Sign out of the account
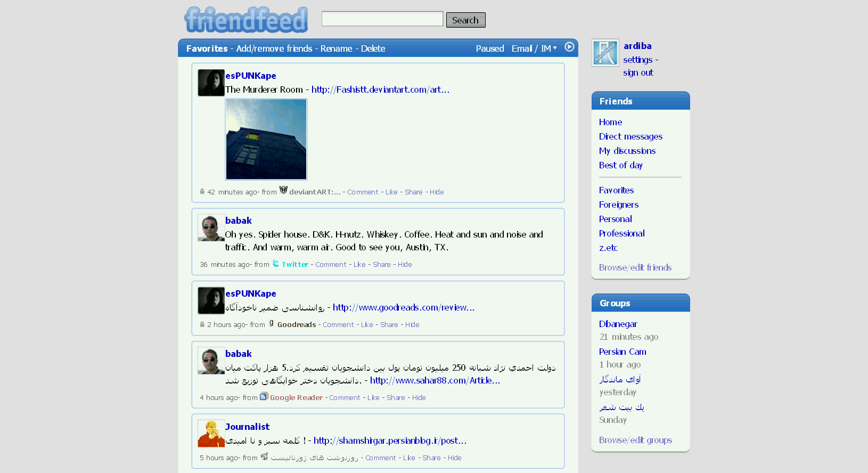868x473 pixels. coord(638,72)
